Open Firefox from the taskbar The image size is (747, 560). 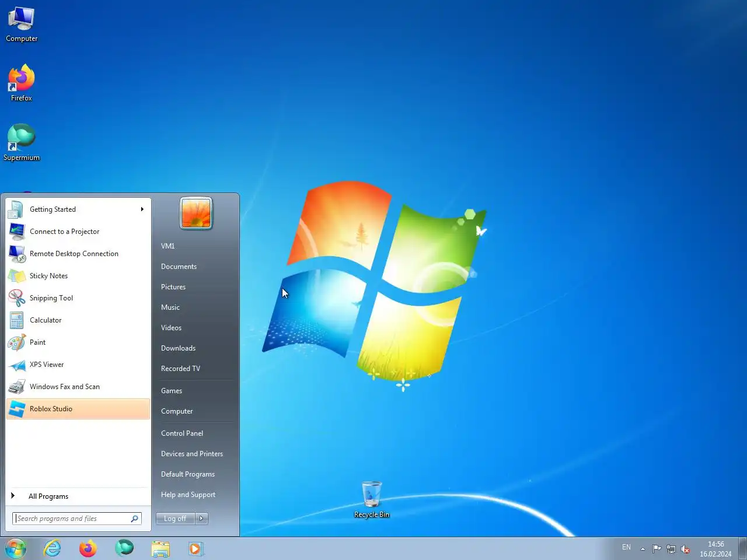point(88,548)
